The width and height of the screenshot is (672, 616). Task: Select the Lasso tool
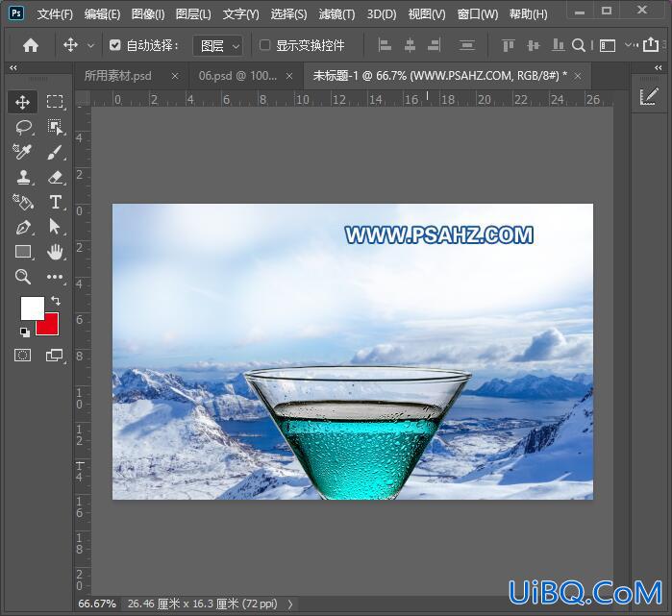23,127
